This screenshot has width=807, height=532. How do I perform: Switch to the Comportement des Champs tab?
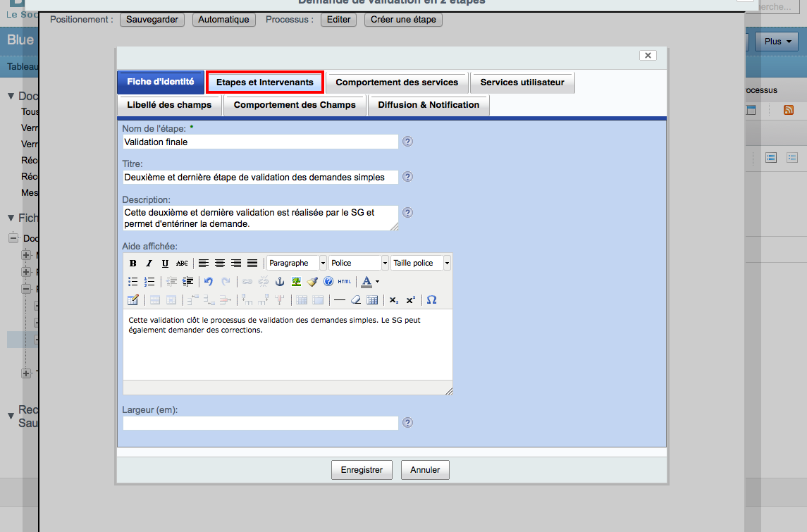[295, 105]
